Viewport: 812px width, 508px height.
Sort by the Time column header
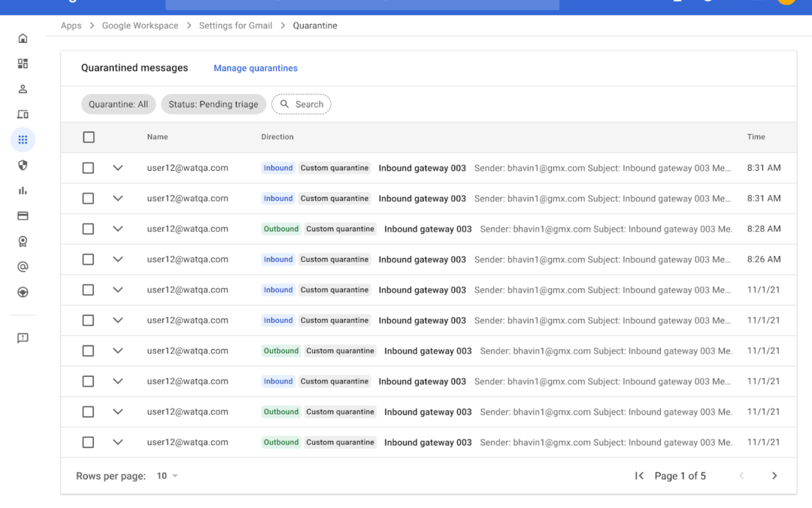[756, 137]
